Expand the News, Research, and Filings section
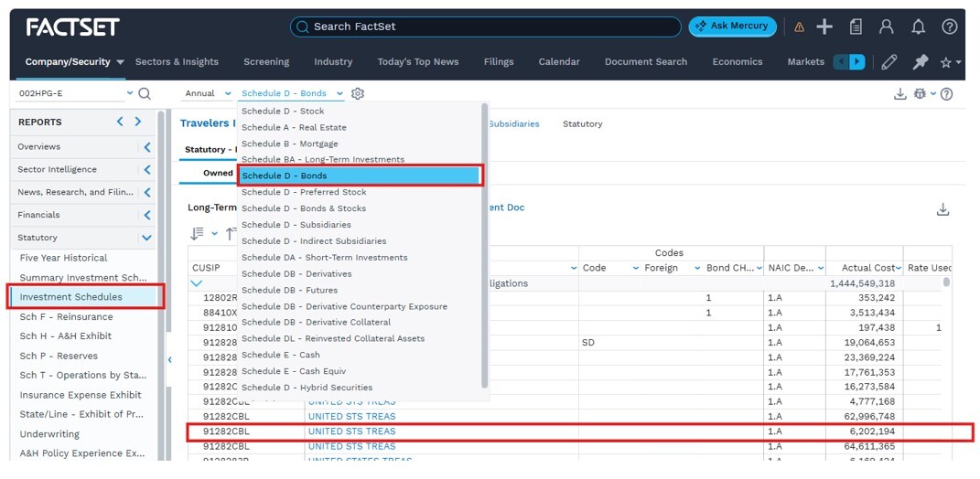This screenshot has width=980, height=479. click(147, 192)
